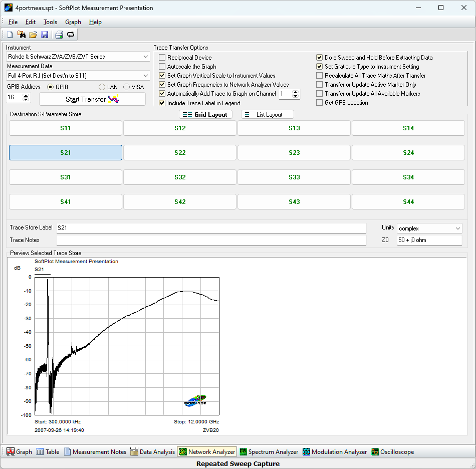This screenshot has height=469, width=476.
Task: Enable the Reciprocal Device checkbox
Action: tap(162, 58)
